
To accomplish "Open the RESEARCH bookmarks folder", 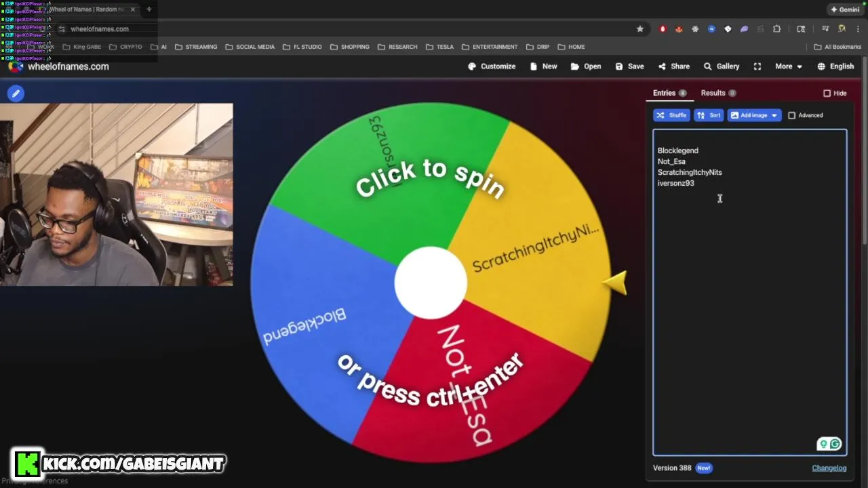I will (x=397, y=47).
